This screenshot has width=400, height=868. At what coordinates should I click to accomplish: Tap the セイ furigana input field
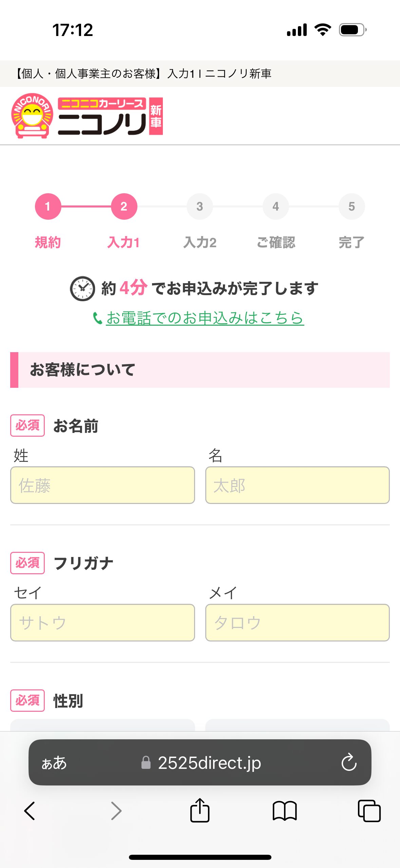102,622
